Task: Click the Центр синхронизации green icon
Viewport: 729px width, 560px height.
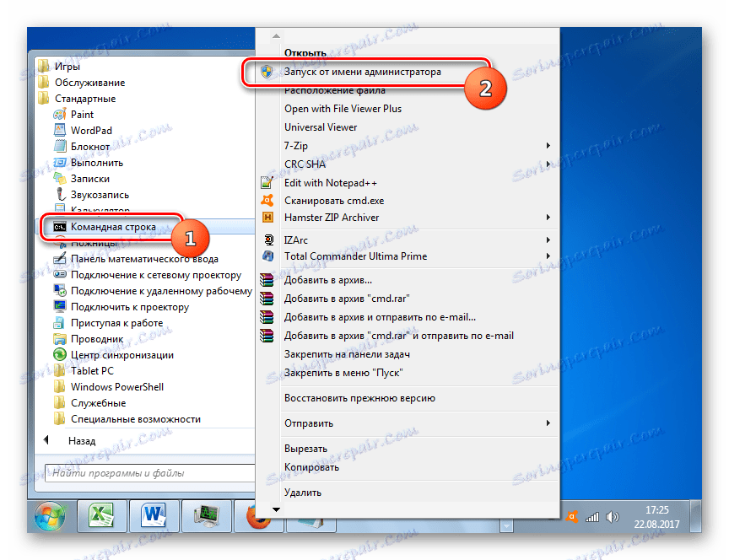Action: click(60, 355)
